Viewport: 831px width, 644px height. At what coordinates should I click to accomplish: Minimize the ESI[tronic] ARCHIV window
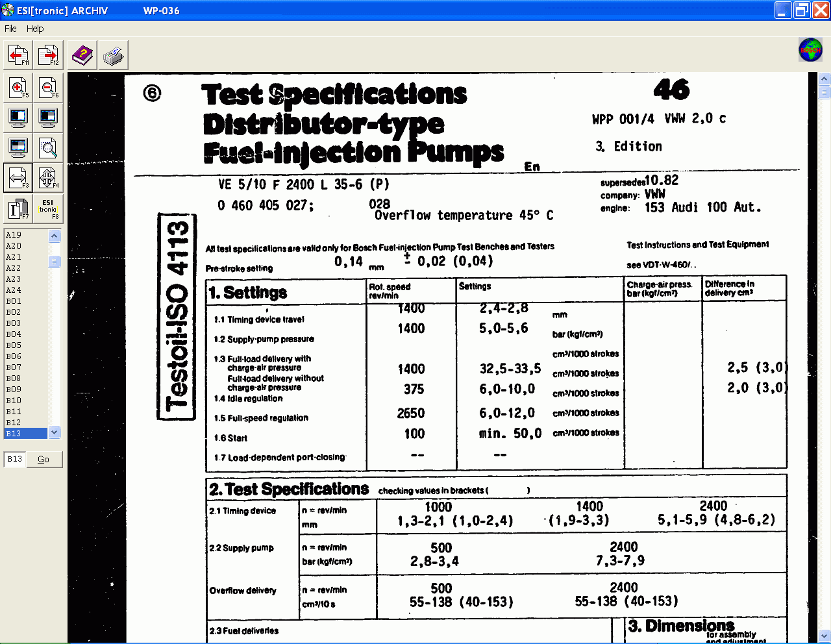tap(783, 10)
